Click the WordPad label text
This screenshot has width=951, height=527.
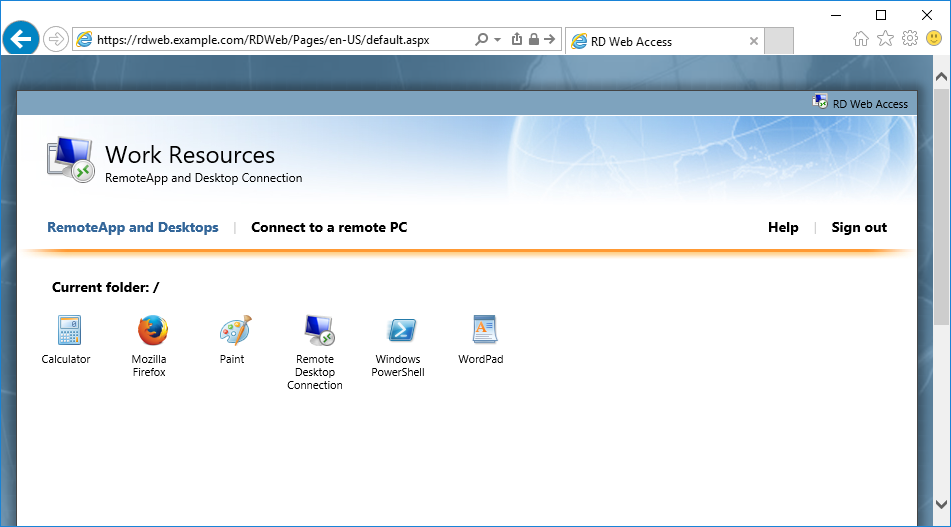point(481,359)
